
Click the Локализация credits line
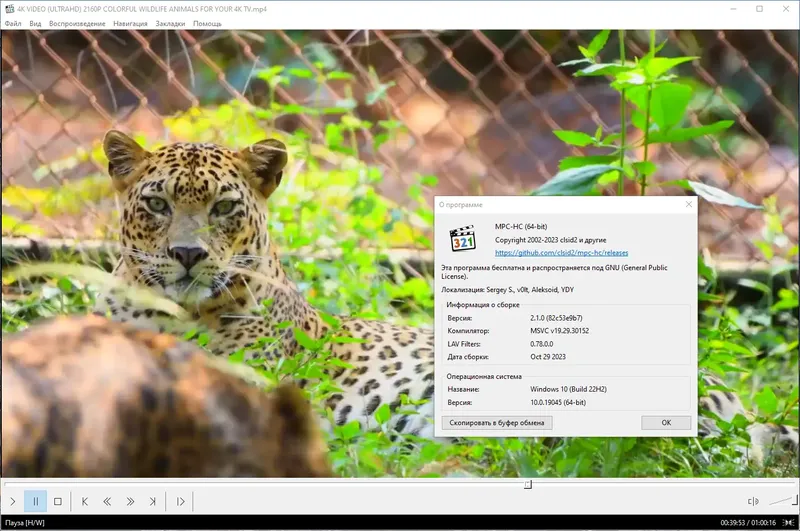[x=507, y=289]
